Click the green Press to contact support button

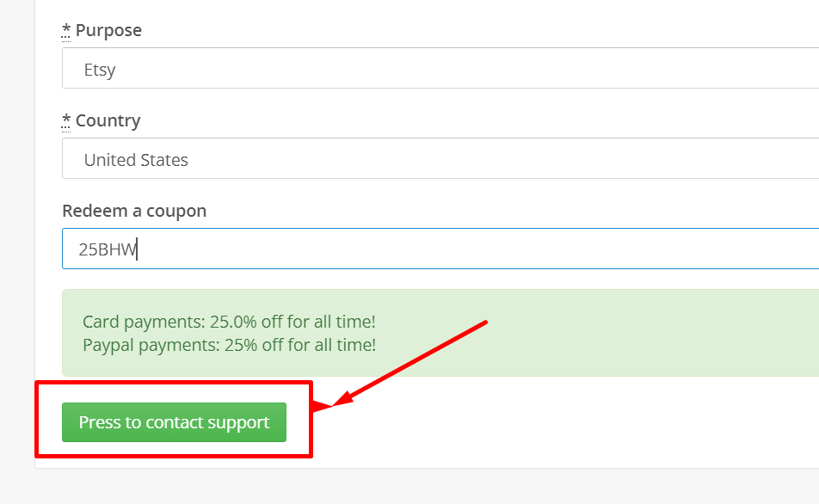click(x=174, y=422)
